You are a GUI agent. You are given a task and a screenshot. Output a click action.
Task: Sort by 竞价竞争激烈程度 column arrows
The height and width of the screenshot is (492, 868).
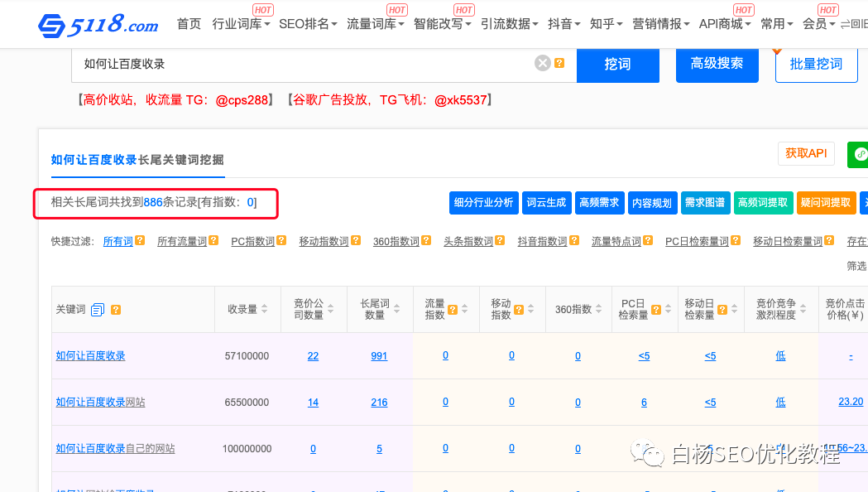click(803, 309)
